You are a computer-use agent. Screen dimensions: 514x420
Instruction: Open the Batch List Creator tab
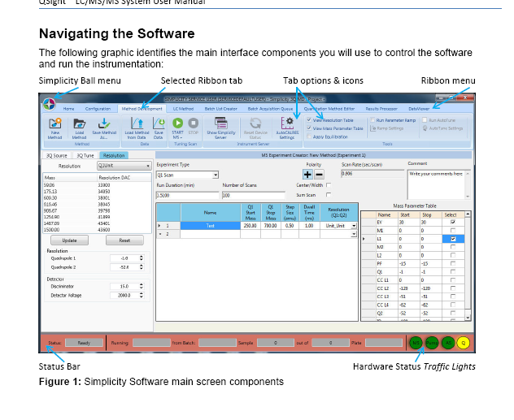221,109
